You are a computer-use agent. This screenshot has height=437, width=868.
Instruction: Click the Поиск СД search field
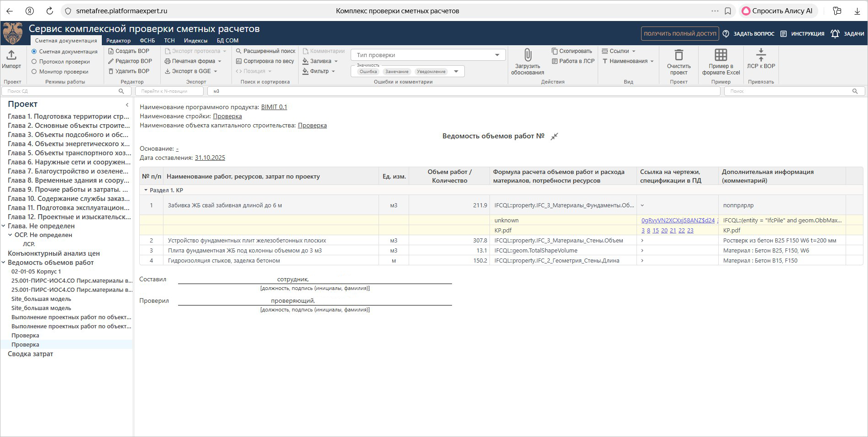62,91
